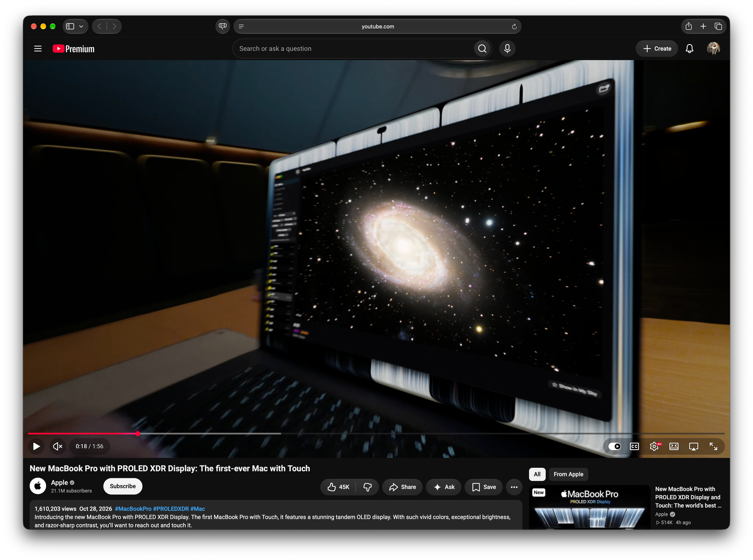Enter full screen mode
Image resolution: width=753 pixels, height=560 pixels.
[x=713, y=446]
